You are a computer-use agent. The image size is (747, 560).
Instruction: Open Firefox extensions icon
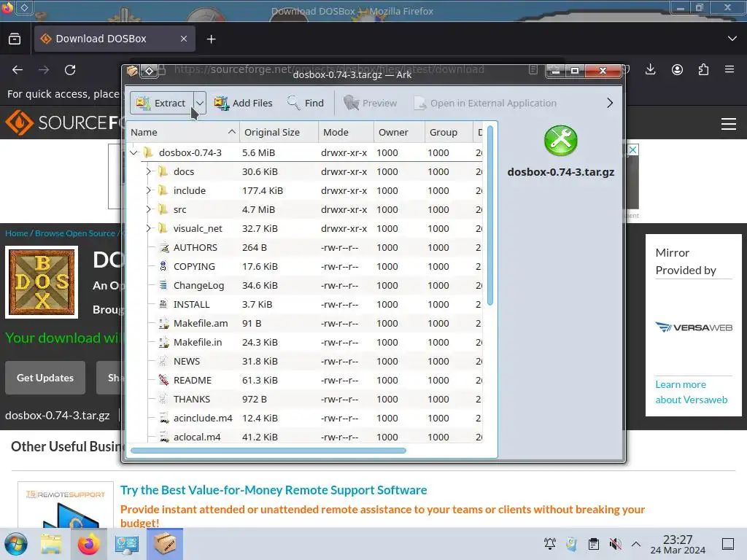(x=703, y=70)
